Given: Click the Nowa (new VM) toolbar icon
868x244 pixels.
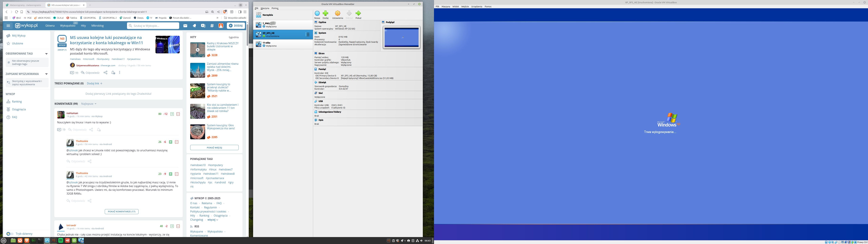Looking at the screenshot, I should pos(317,14).
